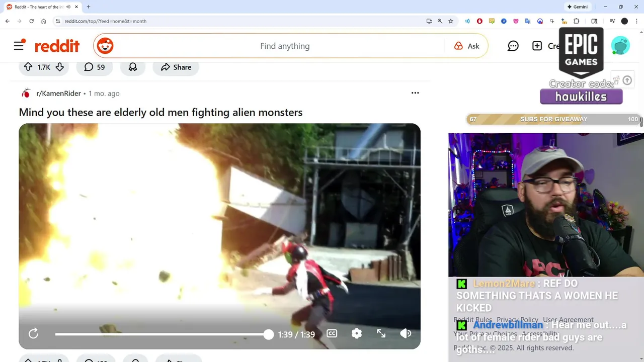The width and height of the screenshot is (644, 362).
Task: Open the Reddit chat icon
Action: click(513, 46)
